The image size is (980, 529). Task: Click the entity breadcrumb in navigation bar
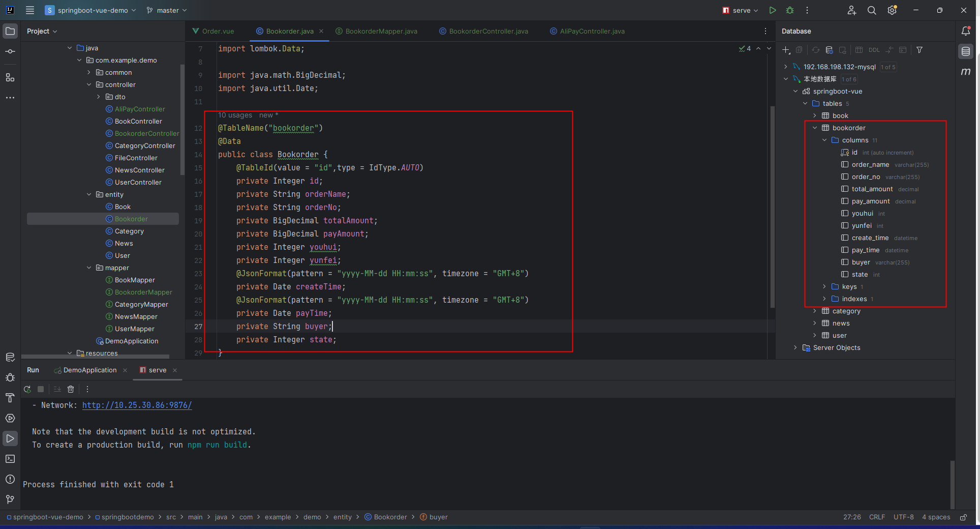click(342, 517)
